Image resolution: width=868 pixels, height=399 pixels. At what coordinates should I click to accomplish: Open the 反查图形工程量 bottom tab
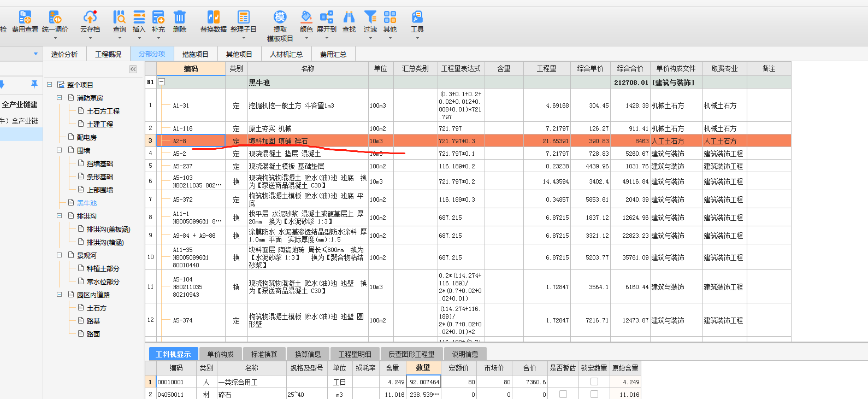[411, 354]
